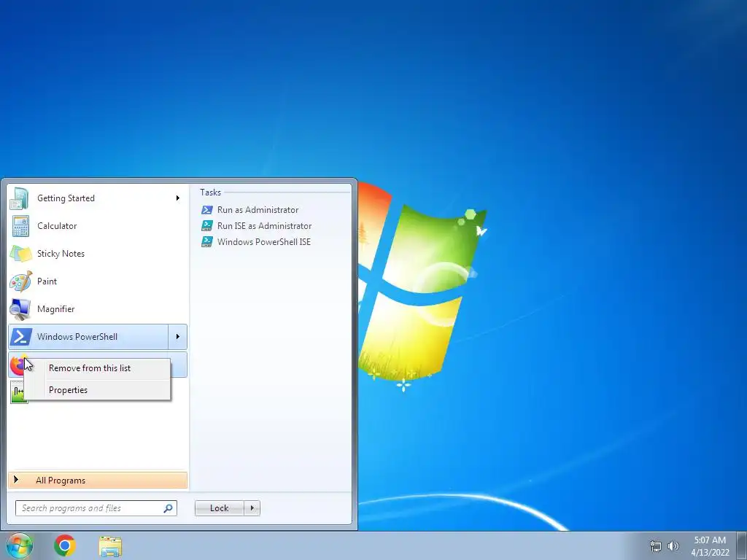The image size is (747, 560).
Task: Open Sticky Notes
Action: pyautogui.click(x=98, y=253)
